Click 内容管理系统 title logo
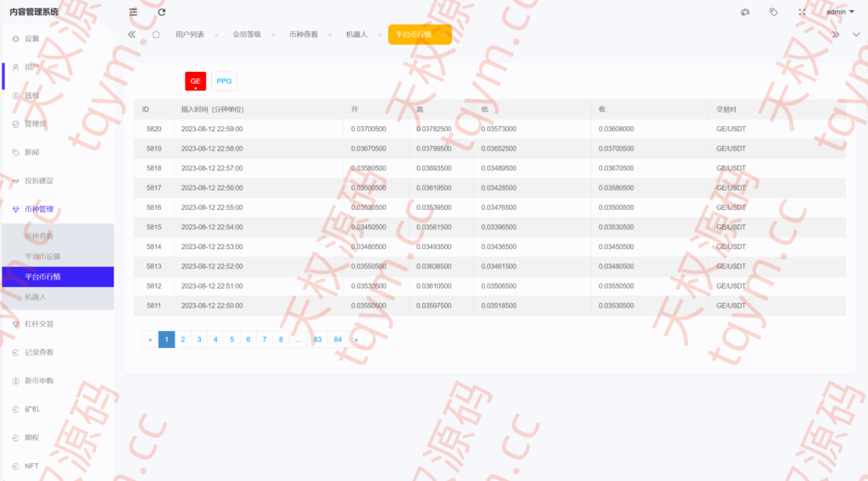Viewport: 868px width, 481px height. pos(34,12)
